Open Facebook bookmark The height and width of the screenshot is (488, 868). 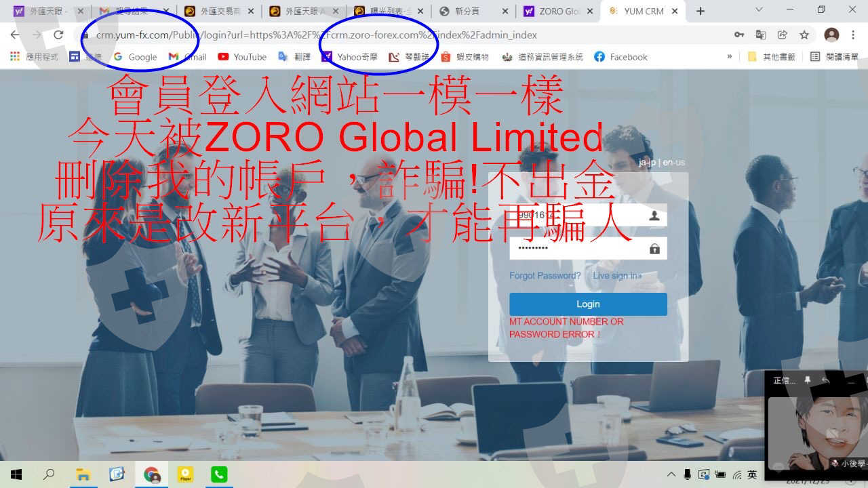click(620, 57)
